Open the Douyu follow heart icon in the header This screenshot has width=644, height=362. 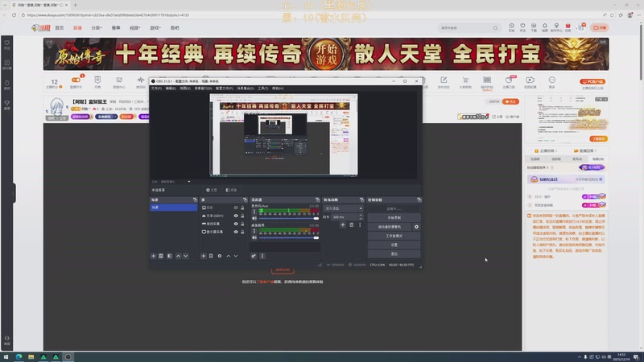point(522,27)
